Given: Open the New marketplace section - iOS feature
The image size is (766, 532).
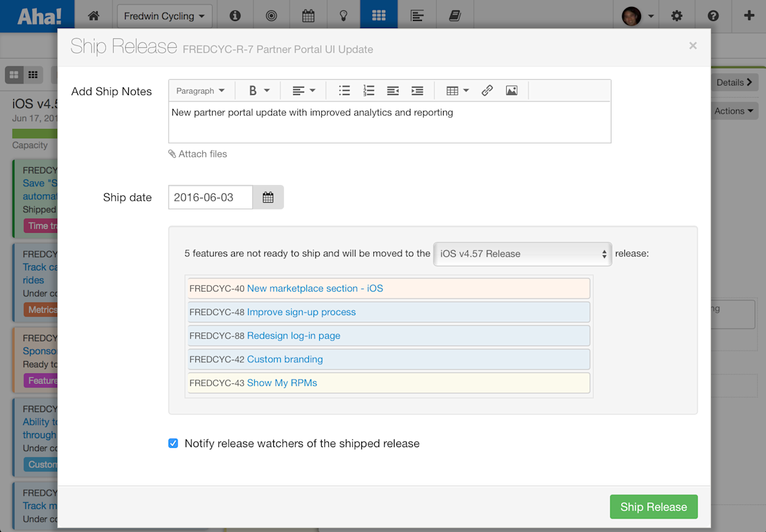Looking at the screenshot, I should [x=315, y=288].
